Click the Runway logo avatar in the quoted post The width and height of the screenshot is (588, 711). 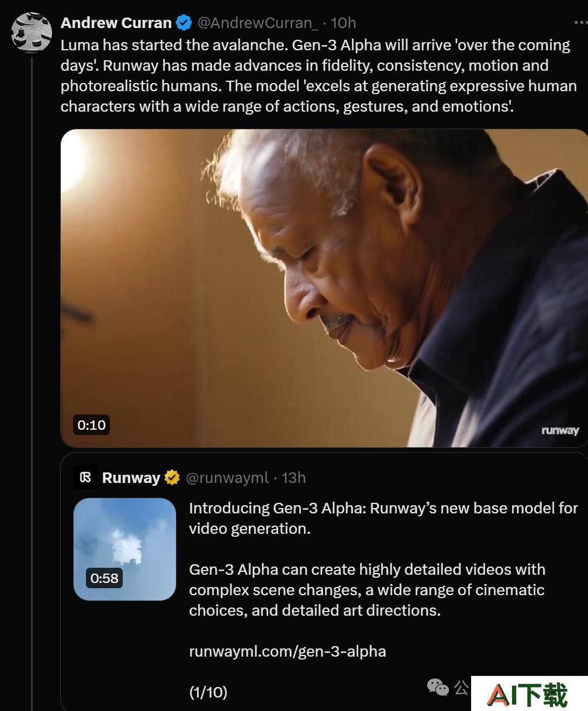[x=85, y=477]
